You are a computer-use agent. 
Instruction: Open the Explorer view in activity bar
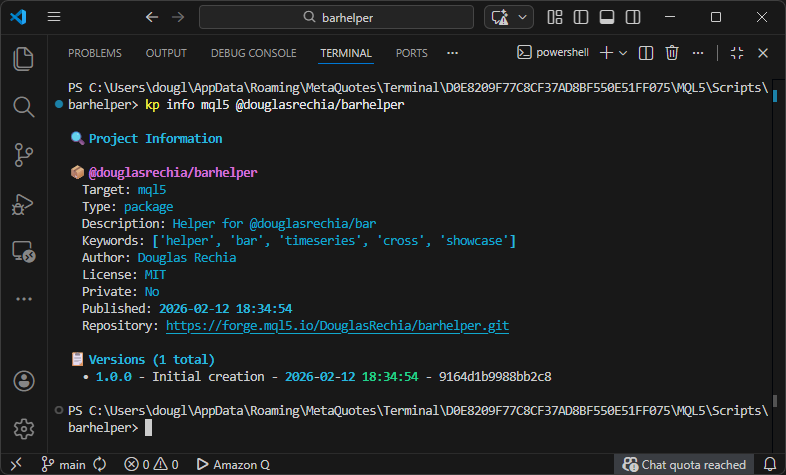coord(24,59)
